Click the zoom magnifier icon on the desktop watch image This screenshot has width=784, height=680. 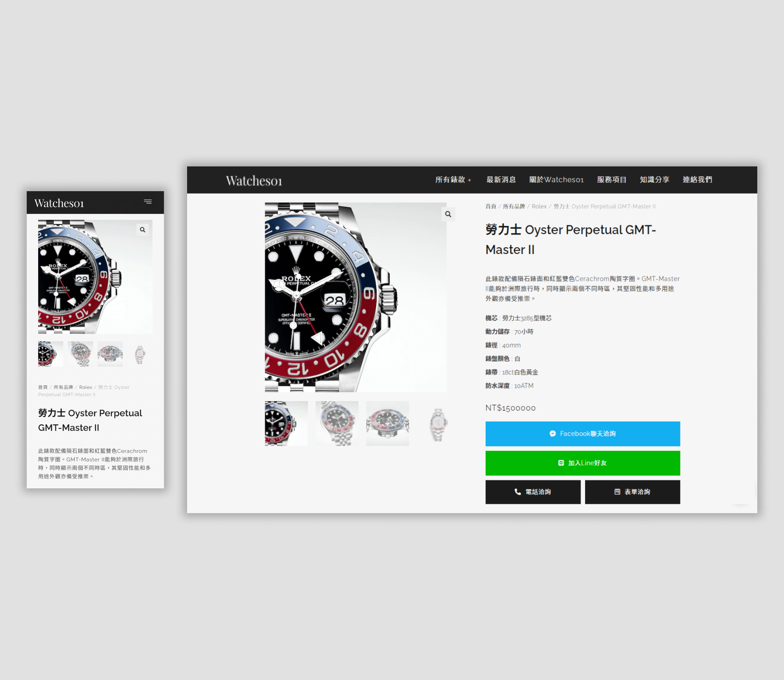point(448,214)
